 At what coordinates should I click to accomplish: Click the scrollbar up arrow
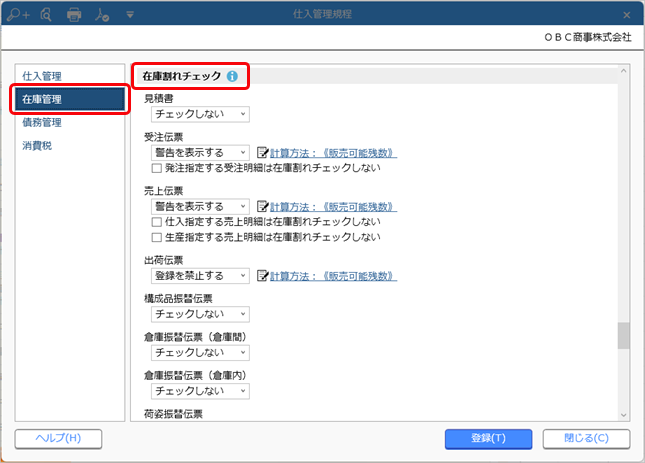[624, 71]
